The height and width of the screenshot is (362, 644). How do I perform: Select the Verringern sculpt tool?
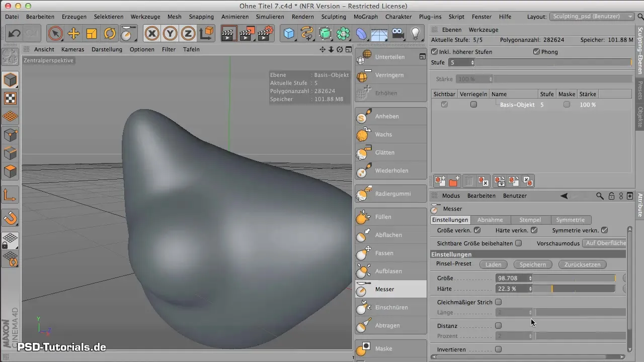tap(390, 75)
